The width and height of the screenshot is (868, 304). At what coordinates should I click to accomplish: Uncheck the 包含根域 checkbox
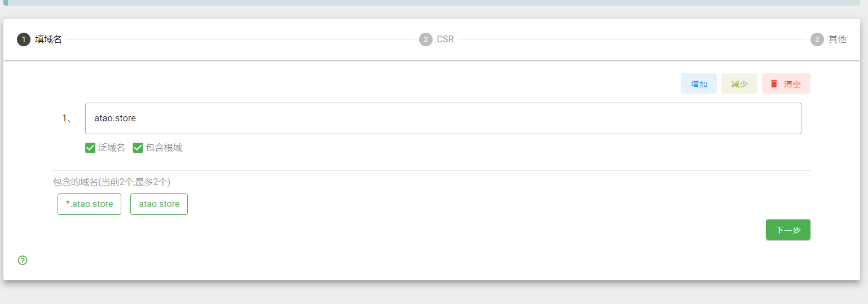(138, 148)
